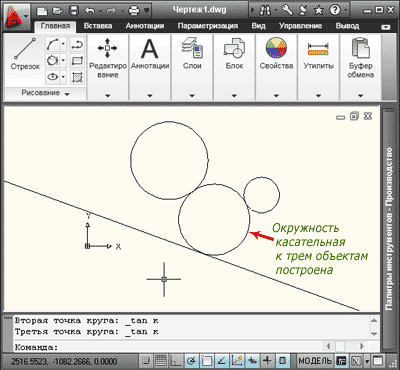Switch to the Аннотации ribbon tab
The width and height of the screenshot is (400, 370).
145,26
